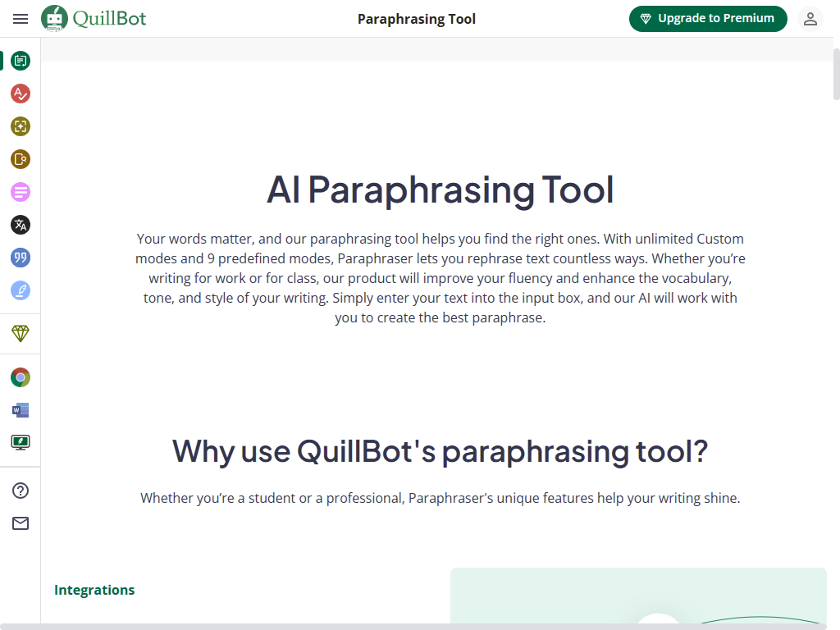
Task: Click Upgrade to Premium button
Action: [708, 19]
